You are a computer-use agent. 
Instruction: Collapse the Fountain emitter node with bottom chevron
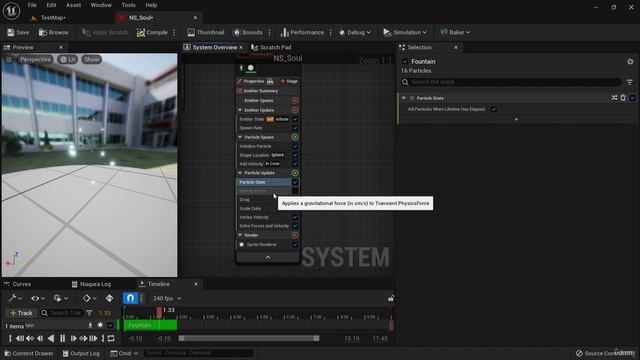coord(268,257)
